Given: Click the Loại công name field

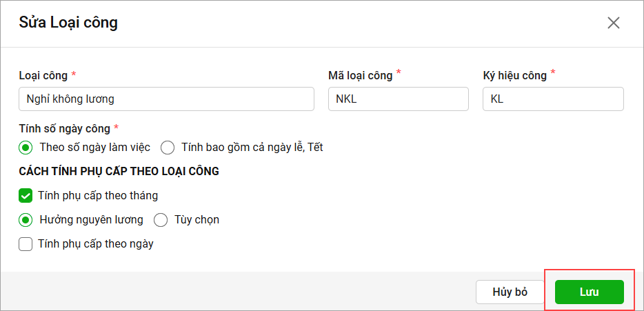Looking at the screenshot, I should point(166,99).
